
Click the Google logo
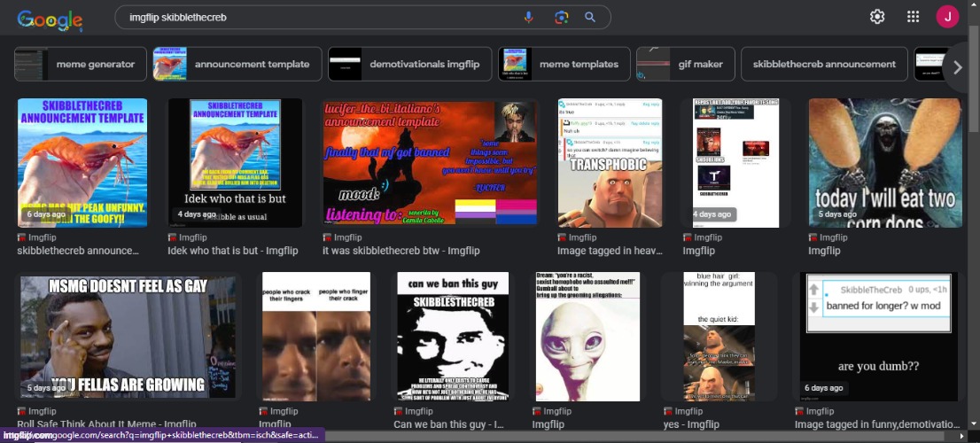(50, 20)
